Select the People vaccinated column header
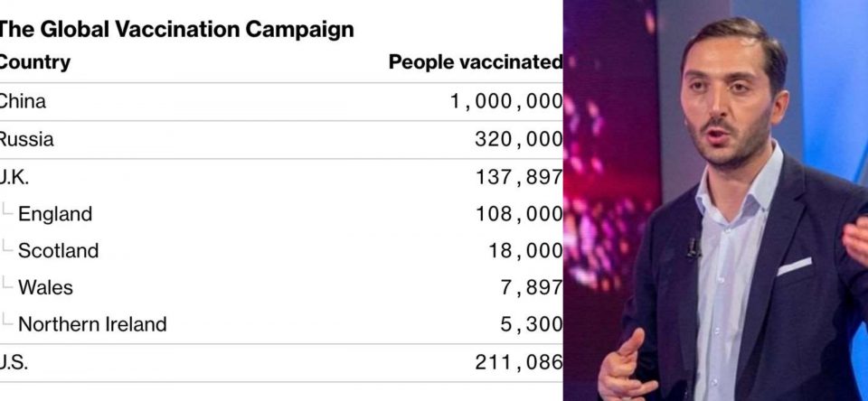 tap(476, 62)
